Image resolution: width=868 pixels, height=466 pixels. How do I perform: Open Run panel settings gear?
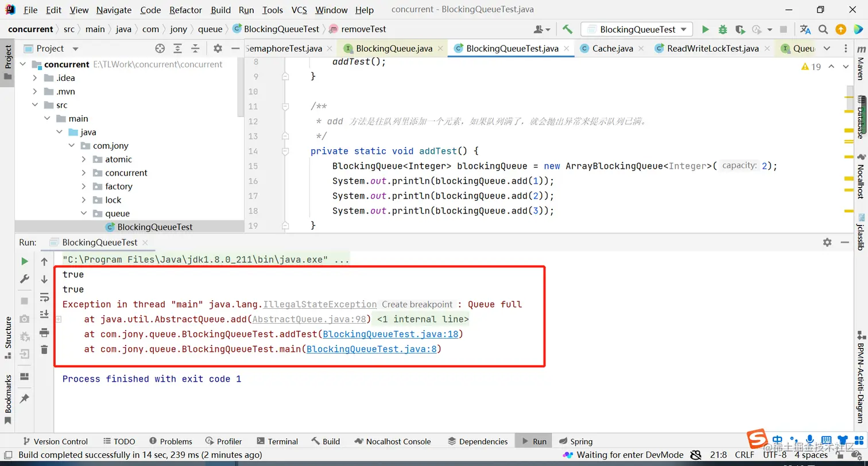[827, 242]
